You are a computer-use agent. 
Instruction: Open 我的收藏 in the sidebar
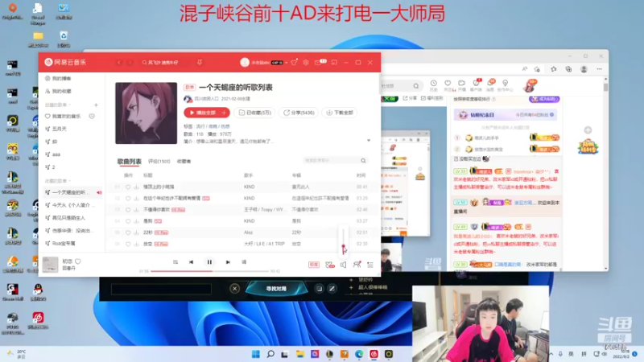click(x=58, y=91)
